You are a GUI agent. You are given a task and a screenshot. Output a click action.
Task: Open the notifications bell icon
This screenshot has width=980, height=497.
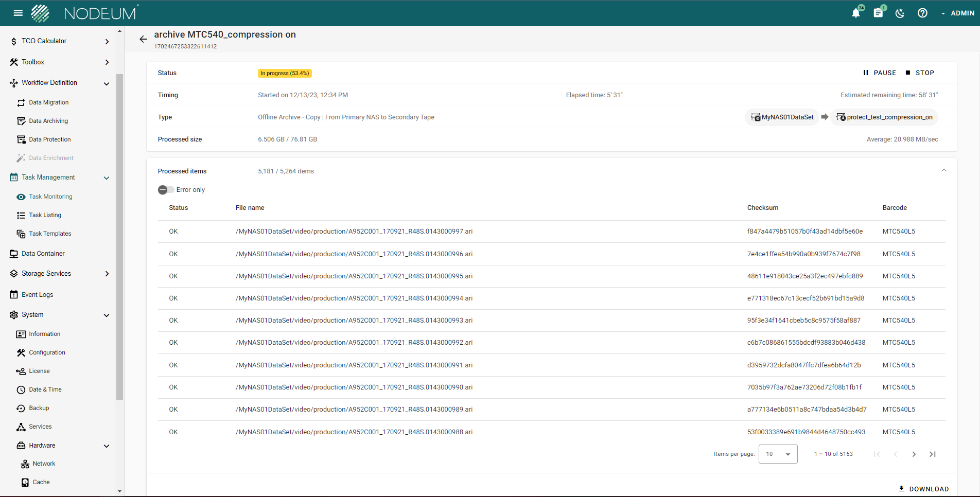tap(855, 13)
